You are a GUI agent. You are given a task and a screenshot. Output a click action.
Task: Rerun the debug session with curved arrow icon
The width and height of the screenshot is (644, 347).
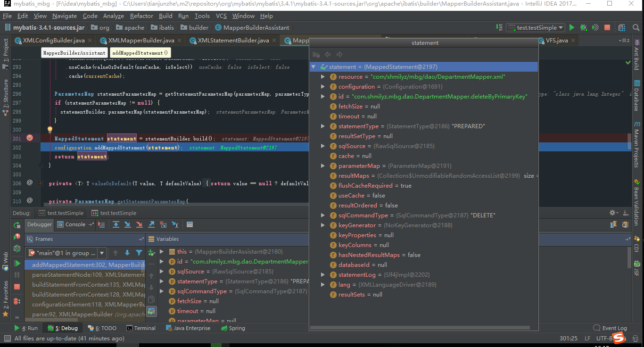pos(17,226)
